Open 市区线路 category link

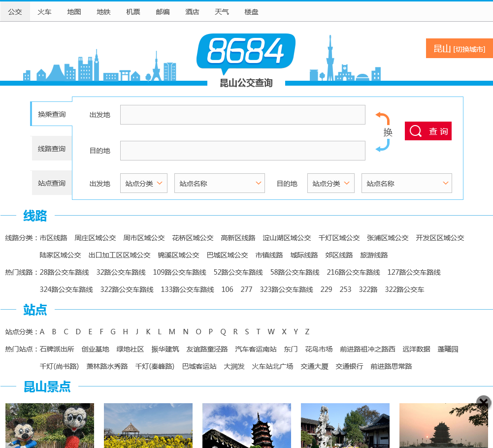click(x=54, y=238)
